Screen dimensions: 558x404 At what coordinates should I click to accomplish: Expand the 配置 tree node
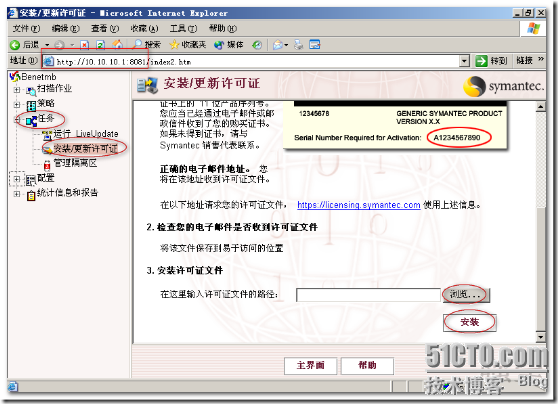17,179
